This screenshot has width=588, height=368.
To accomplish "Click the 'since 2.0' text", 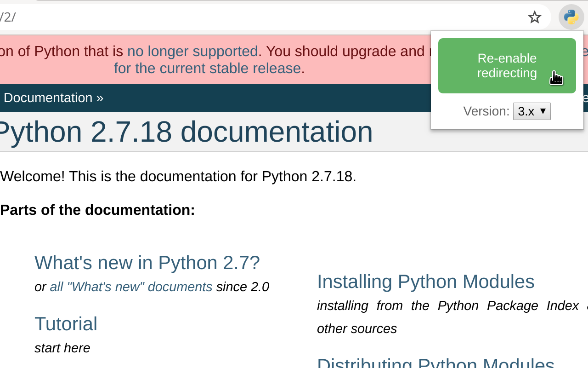I will (243, 287).
